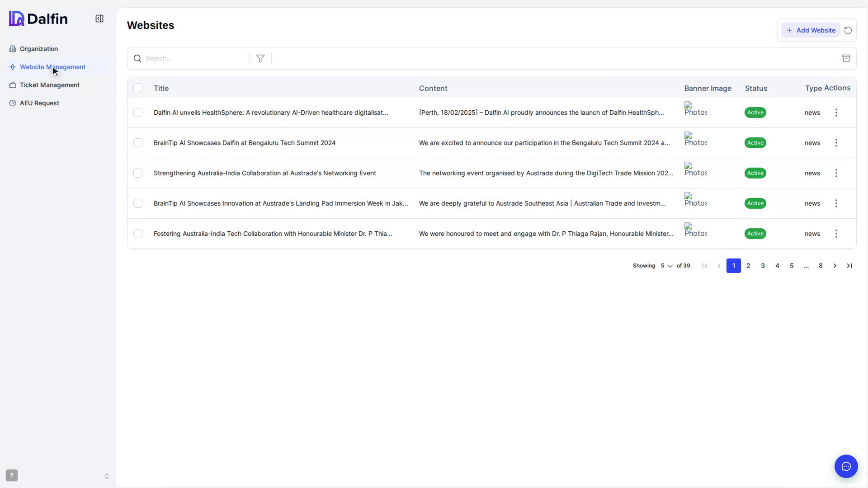
Task: Click Add Website button
Action: [811, 30]
